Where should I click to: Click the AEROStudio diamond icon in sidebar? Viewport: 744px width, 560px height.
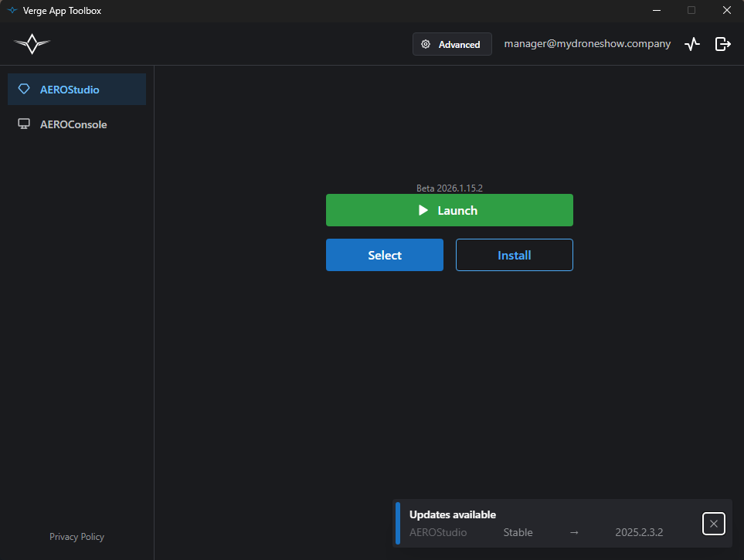pyautogui.click(x=24, y=90)
